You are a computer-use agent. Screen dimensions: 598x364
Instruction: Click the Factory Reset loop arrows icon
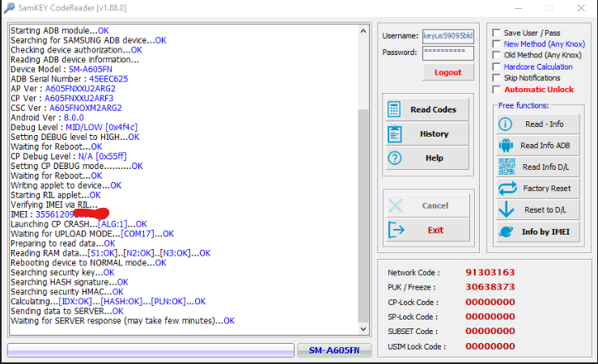tap(507, 188)
